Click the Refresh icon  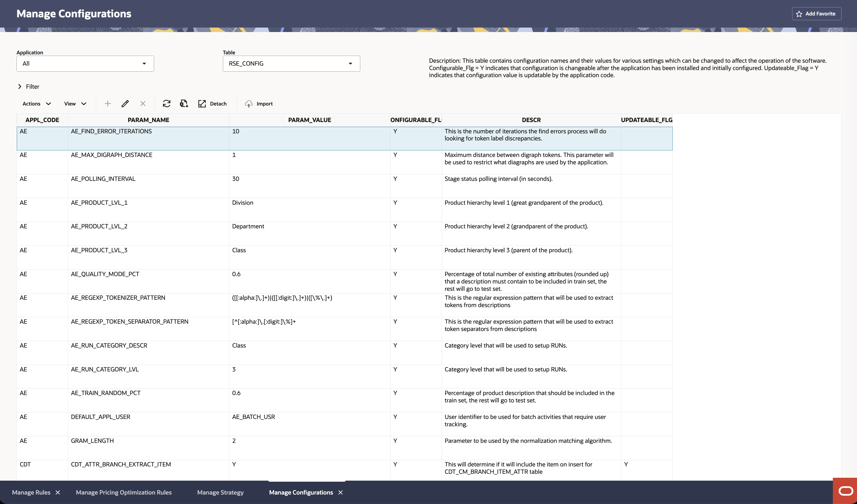coord(166,104)
